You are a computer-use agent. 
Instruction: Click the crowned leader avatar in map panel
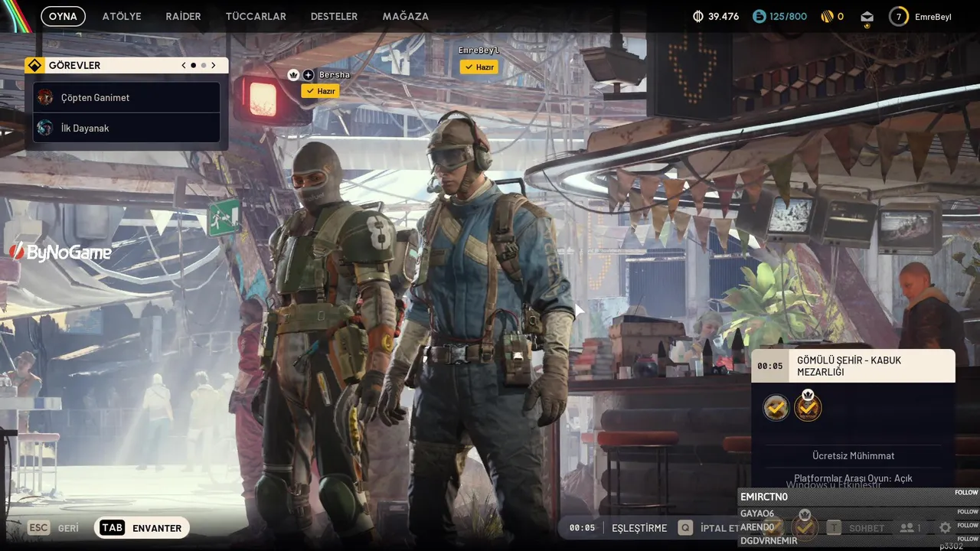tap(808, 406)
